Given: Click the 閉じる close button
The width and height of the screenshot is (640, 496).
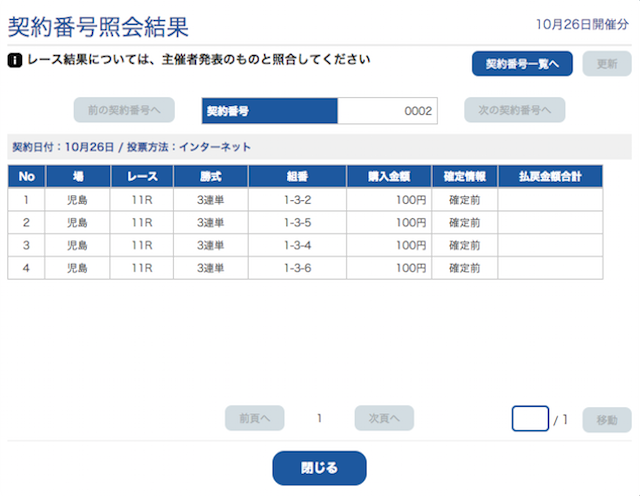Looking at the screenshot, I should click(x=319, y=467).
